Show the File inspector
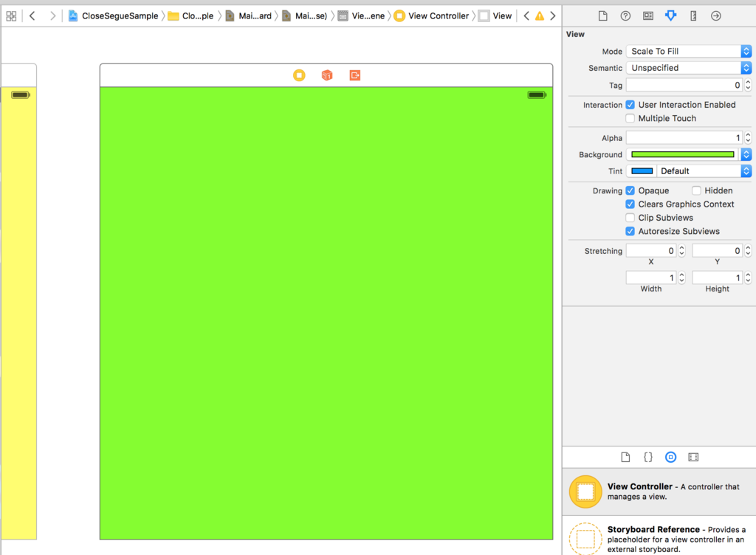This screenshot has width=756, height=555. 602,16
